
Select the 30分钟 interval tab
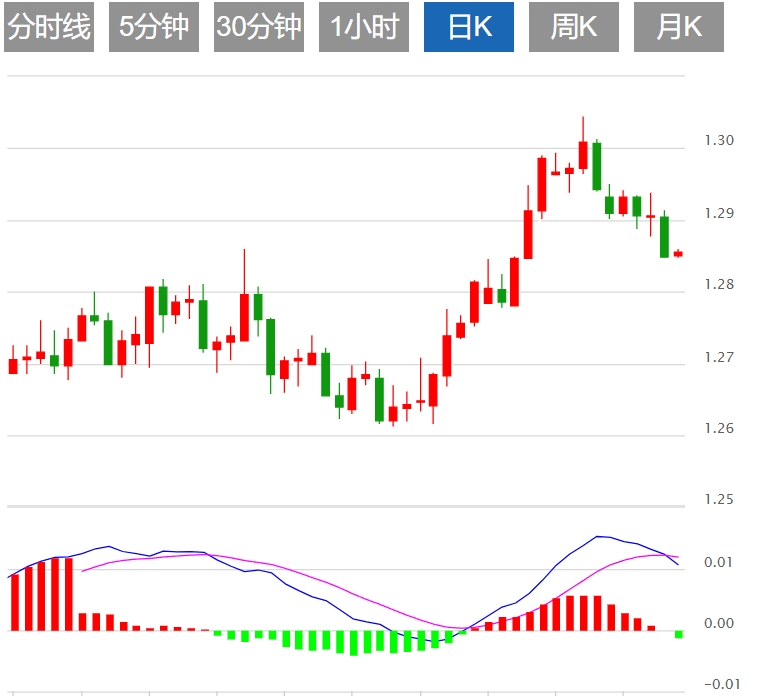259,27
